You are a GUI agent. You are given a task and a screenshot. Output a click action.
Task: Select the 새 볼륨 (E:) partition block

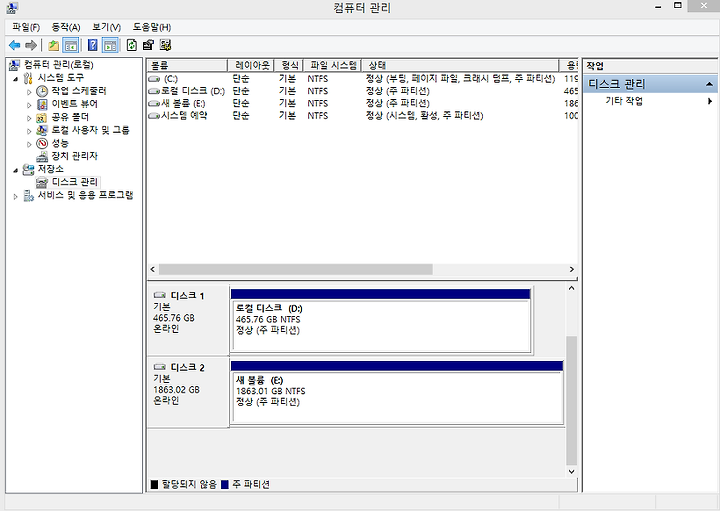(x=397, y=392)
